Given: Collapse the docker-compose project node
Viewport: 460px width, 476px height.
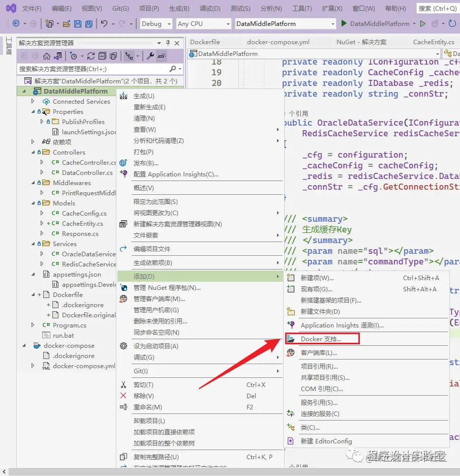Looking at the screenshot, I should (x=24, y=345).
